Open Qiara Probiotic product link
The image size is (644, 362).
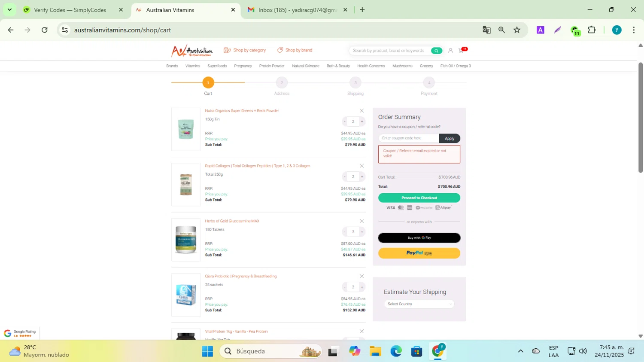click(240, 276)
